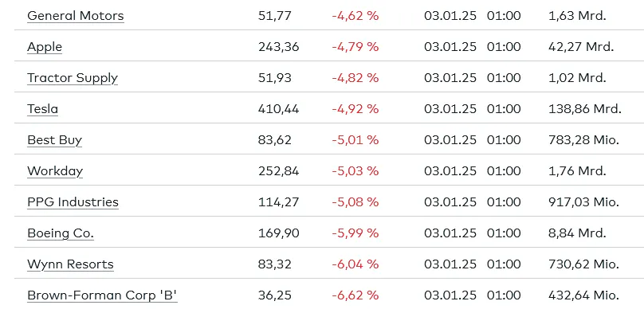Click Brown-Forman's volume 432,64 Mio.
The width and height of the screenshot is (644, 309).
[583, 295]
